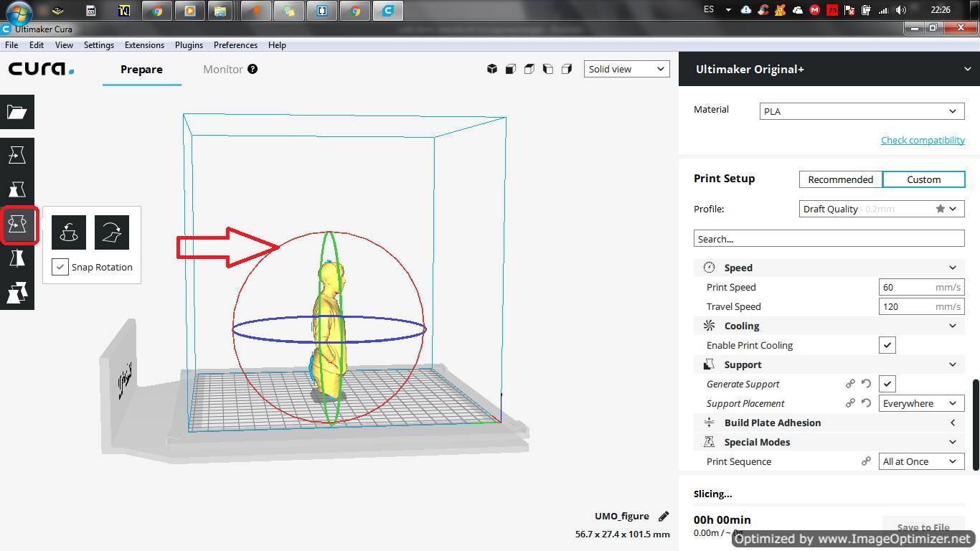The height and width of the screenshot is (551, 980).
Task: Switch to front camera view
Action: [x=511, y=69]
